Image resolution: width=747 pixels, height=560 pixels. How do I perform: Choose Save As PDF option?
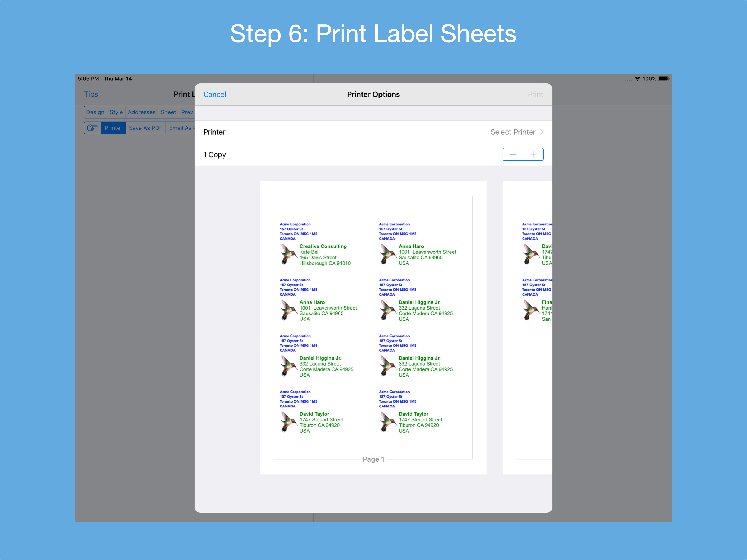tap(145, 128)
